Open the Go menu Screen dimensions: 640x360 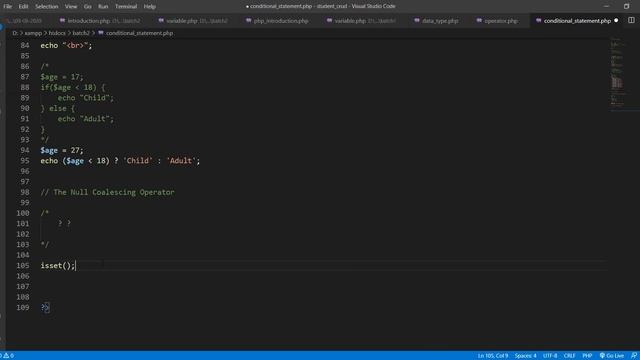point(87,7)
